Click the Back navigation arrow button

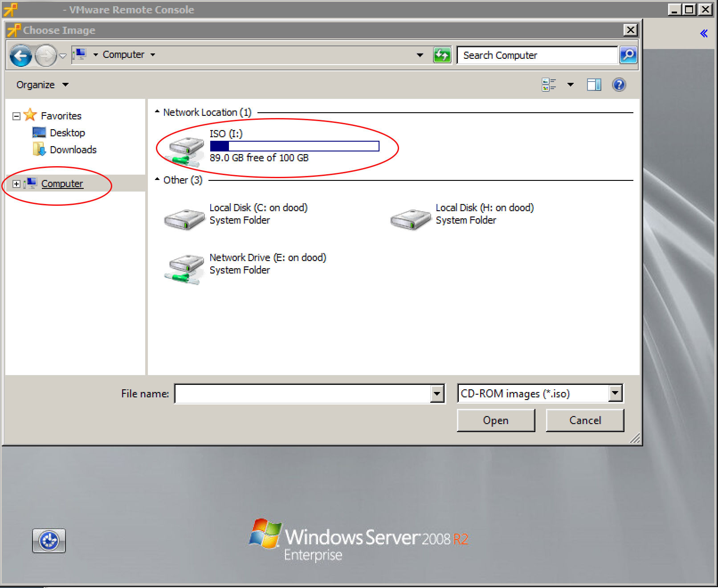20,56
